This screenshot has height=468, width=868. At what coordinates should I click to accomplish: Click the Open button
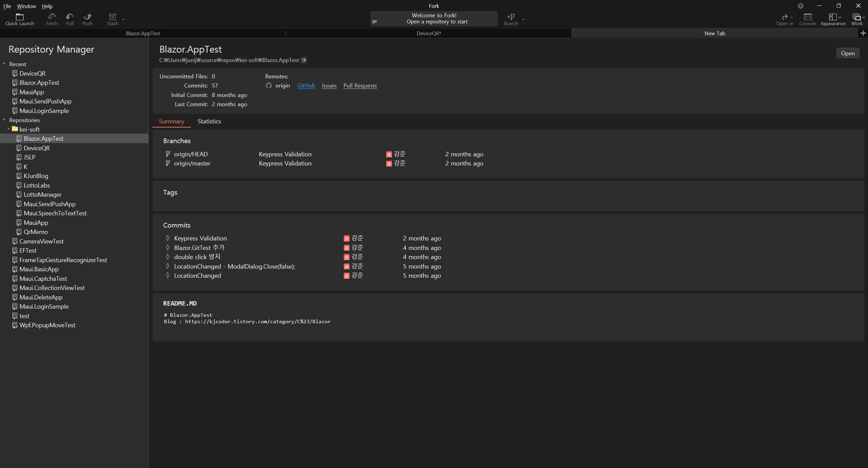847,53
